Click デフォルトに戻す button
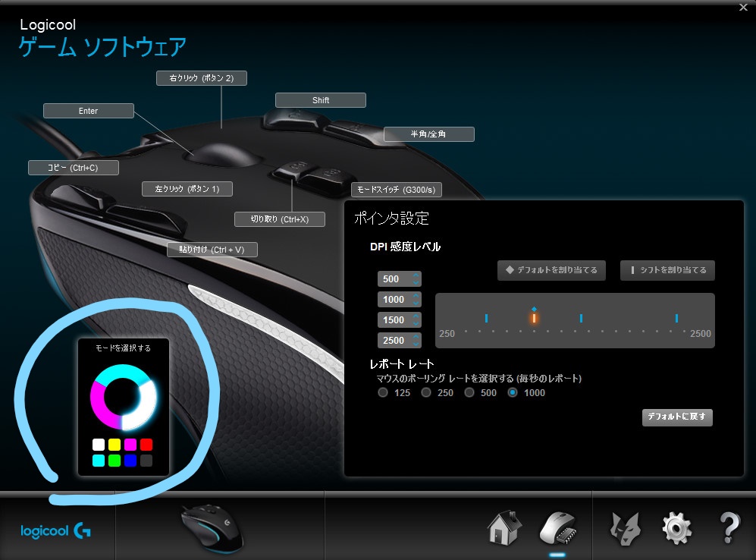 tap(677, 417)
